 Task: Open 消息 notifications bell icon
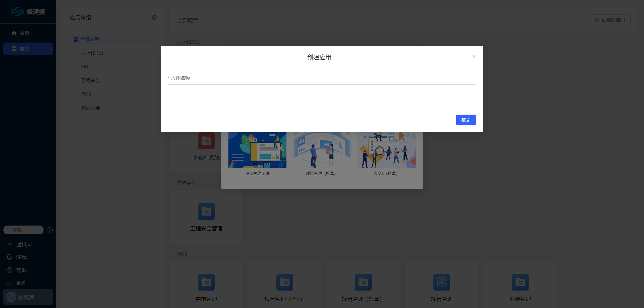click(9, 257)
